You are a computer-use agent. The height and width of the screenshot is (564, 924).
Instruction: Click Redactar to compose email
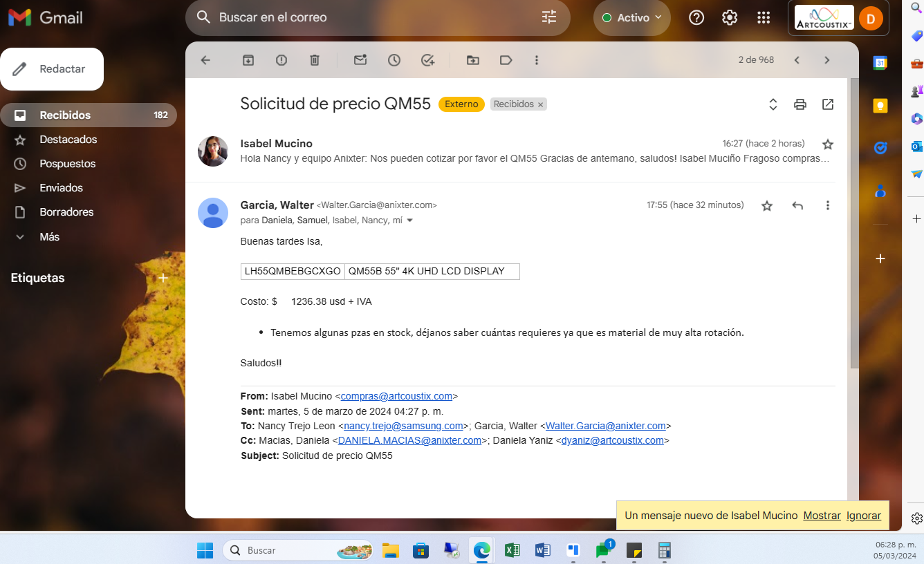[x=52, y=69]
